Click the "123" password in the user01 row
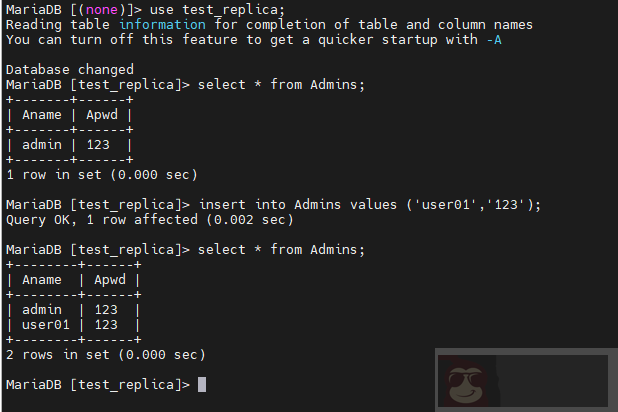 coord(108,324)
